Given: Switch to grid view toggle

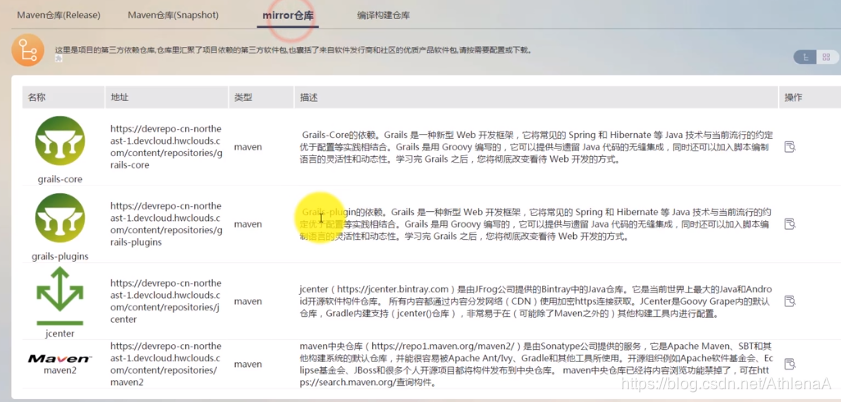Looking at the screenshot, I should tap(827, 57).
